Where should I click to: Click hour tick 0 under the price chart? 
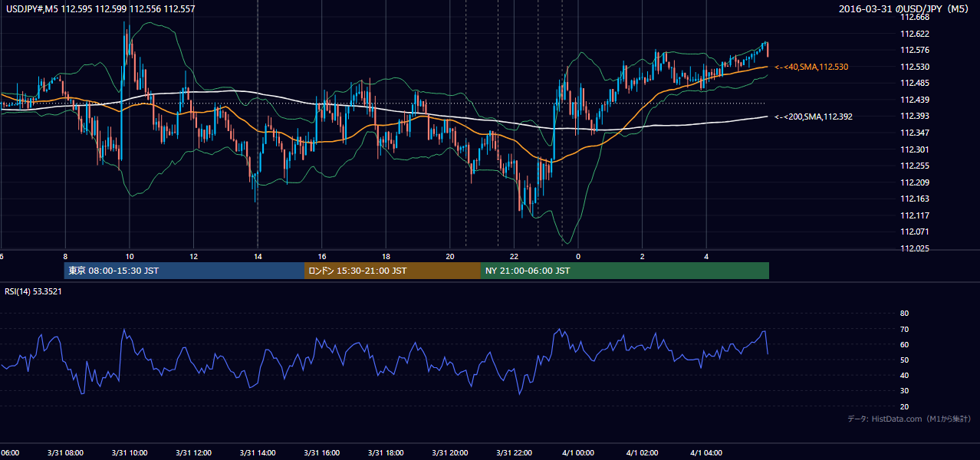point(578,256)
